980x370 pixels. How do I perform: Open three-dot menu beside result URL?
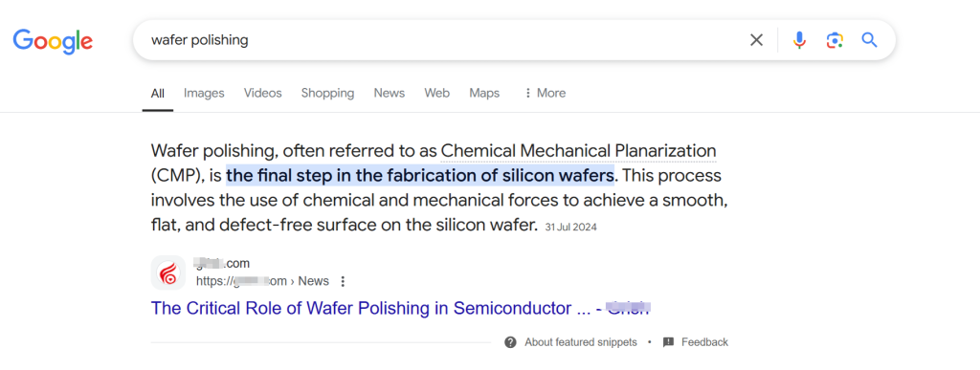[x=342, y=281]
